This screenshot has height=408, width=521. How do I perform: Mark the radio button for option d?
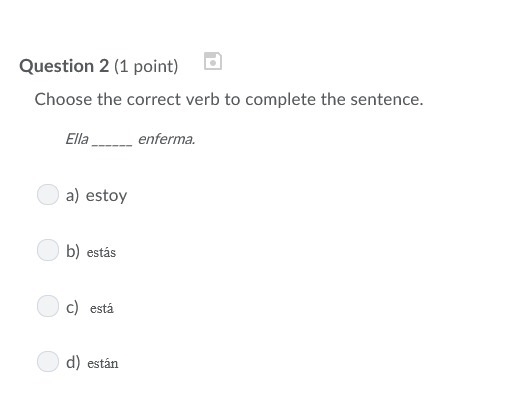point(48,361)
